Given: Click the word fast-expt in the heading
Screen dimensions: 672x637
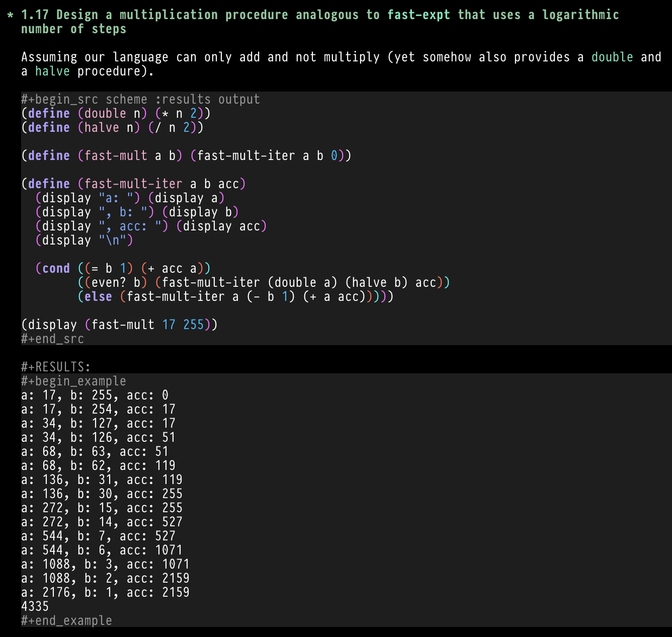Looking at the screenshot, I should point(418,15).
